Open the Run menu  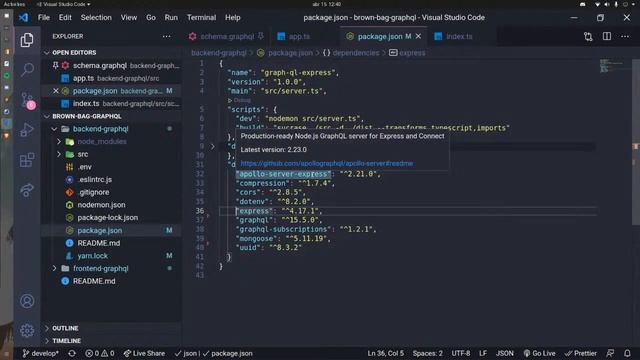[171, 18]
